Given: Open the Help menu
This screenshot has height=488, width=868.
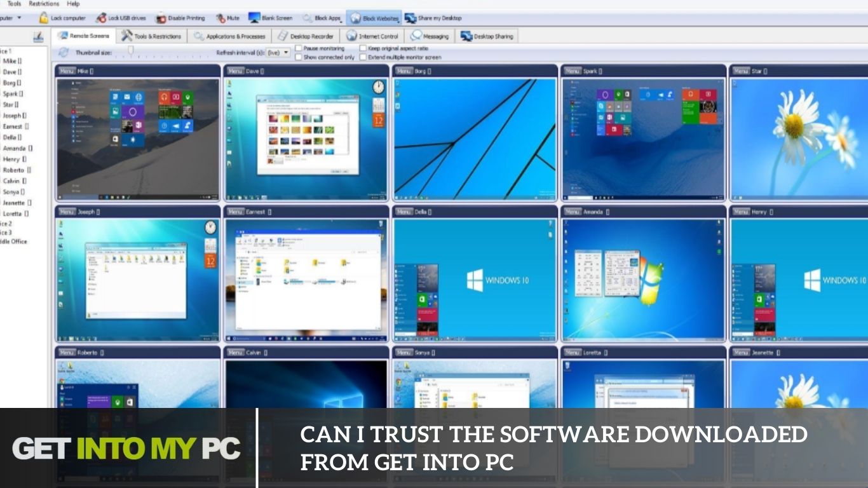Looking at the screenshot, I should coord(74,4).
